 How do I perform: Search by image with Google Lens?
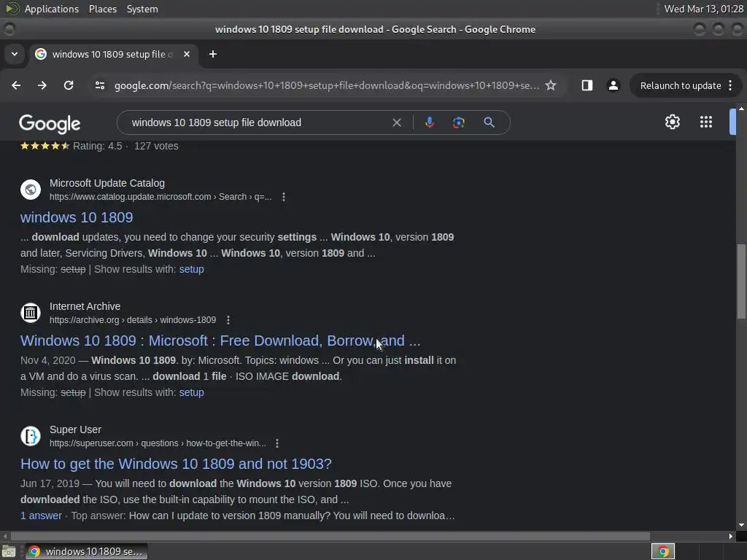pyautogui.click(x=458, y=122)
